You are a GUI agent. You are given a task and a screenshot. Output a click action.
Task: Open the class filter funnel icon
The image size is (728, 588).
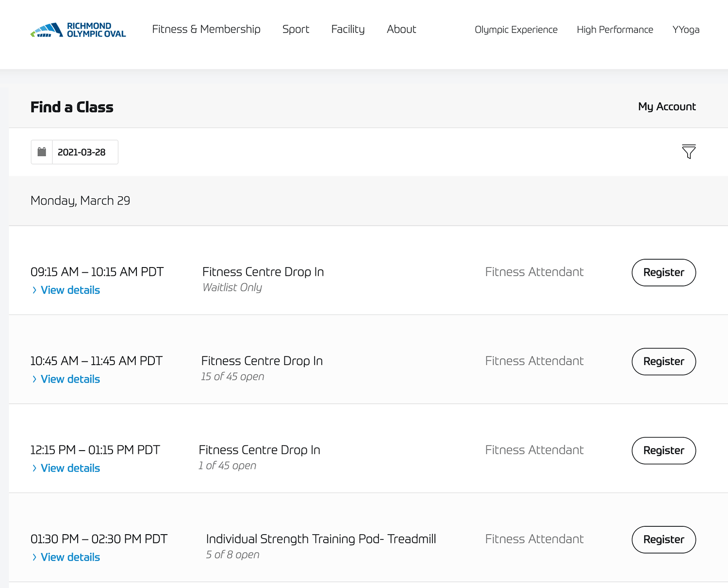click(688, 152)
